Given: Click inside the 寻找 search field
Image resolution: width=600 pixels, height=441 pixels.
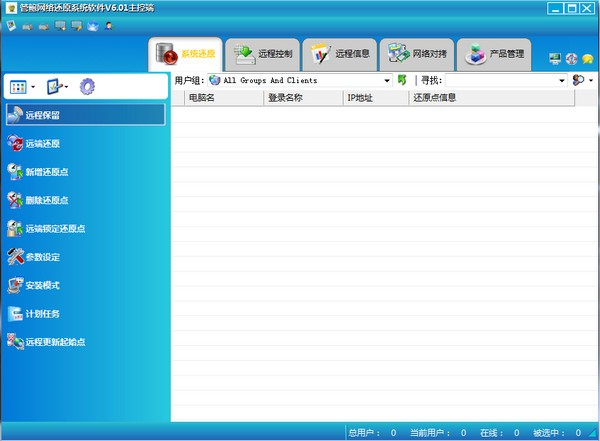Looking at the screenshot, I should (500, 80).
